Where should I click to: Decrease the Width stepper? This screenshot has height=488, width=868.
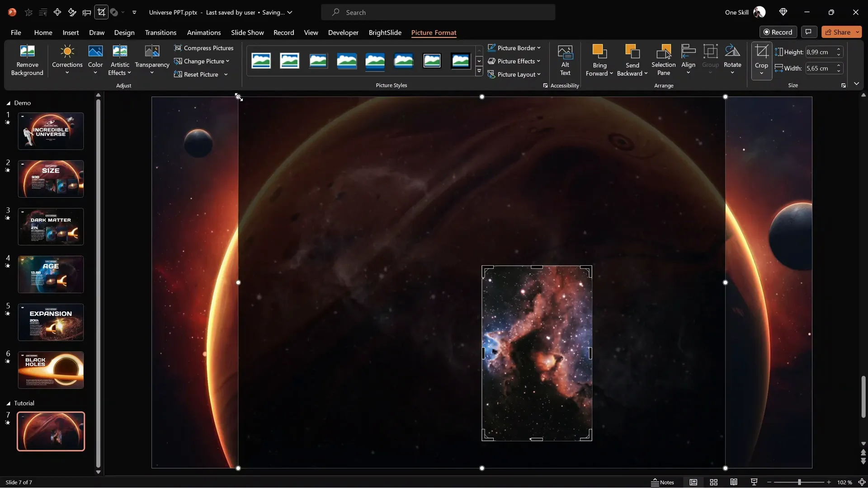pyautogui.click(x=839, y=71)
